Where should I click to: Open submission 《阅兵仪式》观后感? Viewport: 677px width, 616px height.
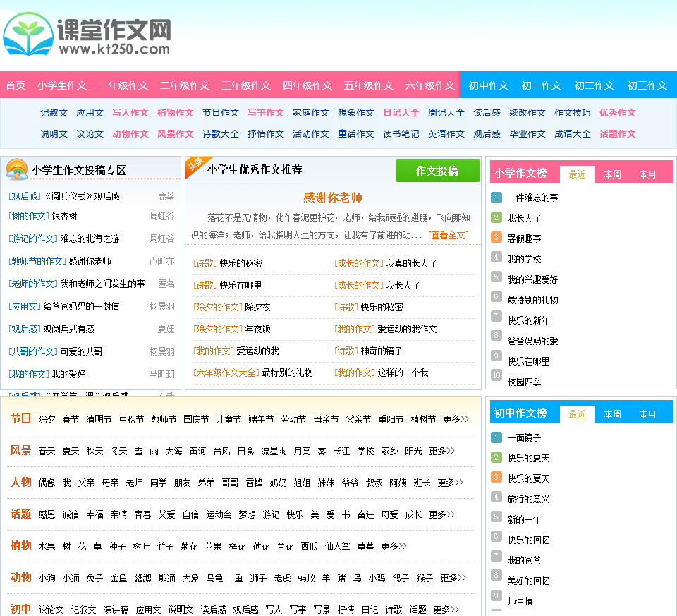click(x=82, y=197)
